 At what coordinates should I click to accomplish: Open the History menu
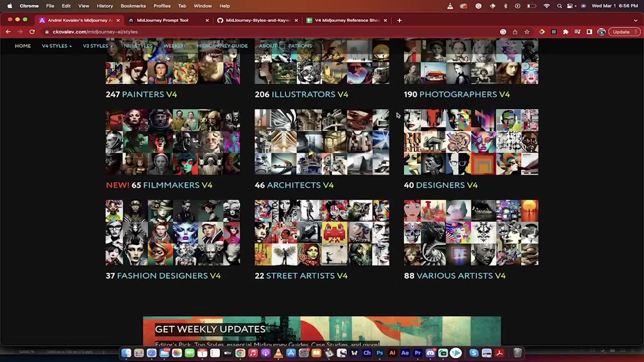point(105,6)
